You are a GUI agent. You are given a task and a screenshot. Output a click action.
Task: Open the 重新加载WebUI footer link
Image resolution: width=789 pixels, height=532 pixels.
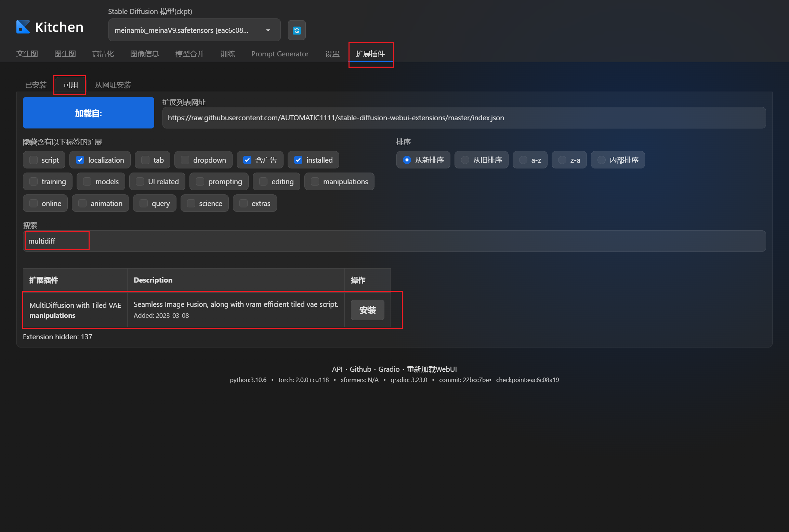point(432,369)
